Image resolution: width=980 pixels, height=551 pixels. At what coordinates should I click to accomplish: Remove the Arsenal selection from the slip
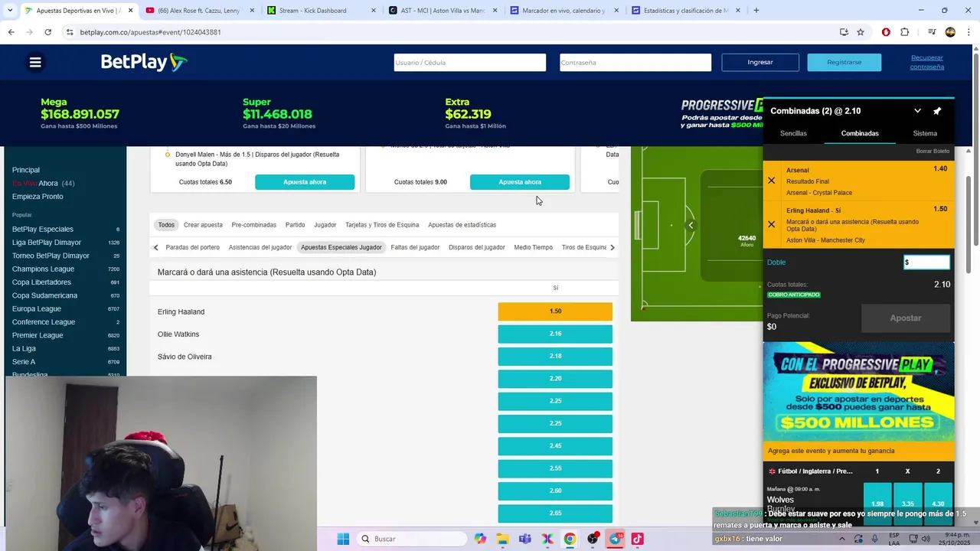[x=771, y=181]
